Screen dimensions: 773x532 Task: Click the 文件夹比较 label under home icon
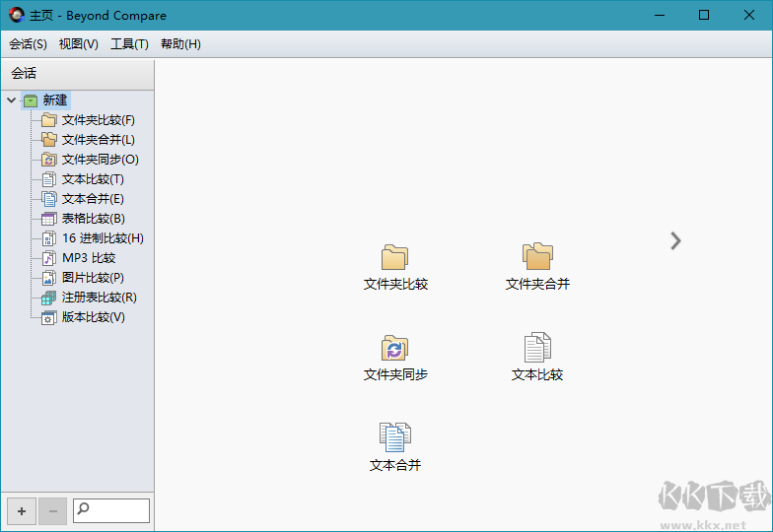(x=396, y=284)
